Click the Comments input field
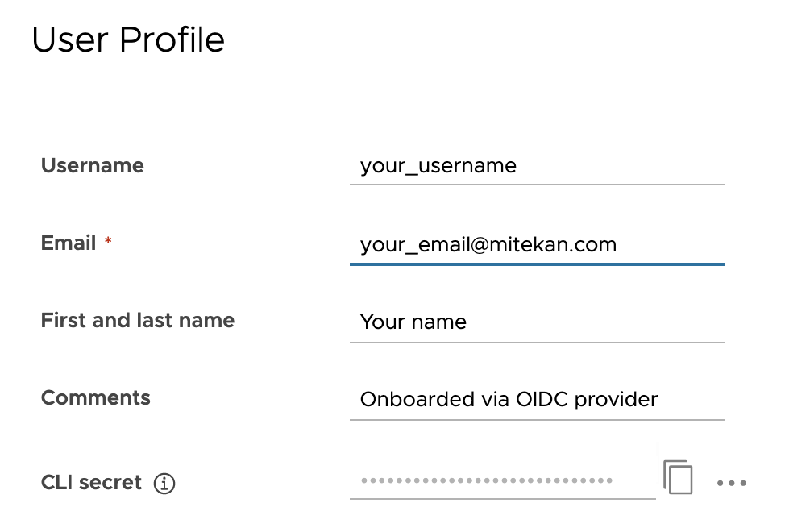The height and width of the screenshot is (532, 785). tap(538, 399)
